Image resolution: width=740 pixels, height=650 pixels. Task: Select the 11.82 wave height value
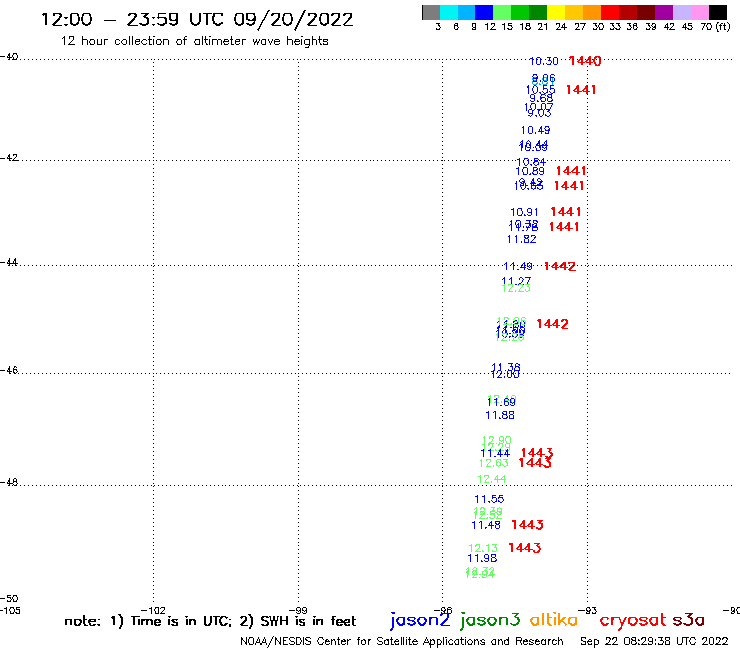tap(521, 239)
